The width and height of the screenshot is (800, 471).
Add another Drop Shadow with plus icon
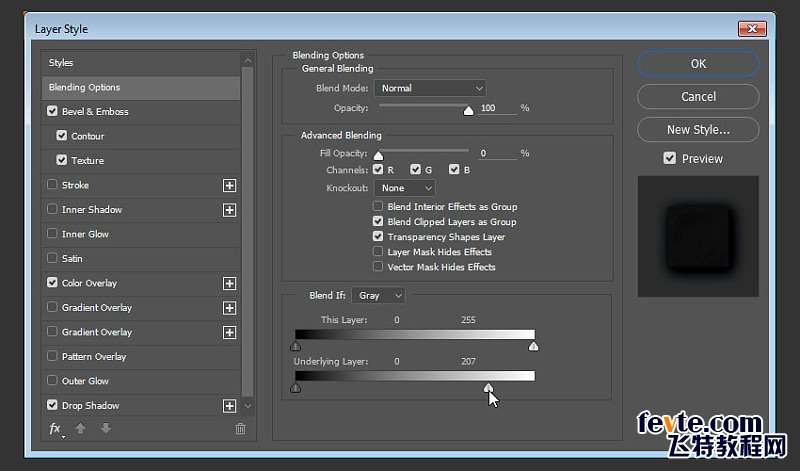point(230,406)
